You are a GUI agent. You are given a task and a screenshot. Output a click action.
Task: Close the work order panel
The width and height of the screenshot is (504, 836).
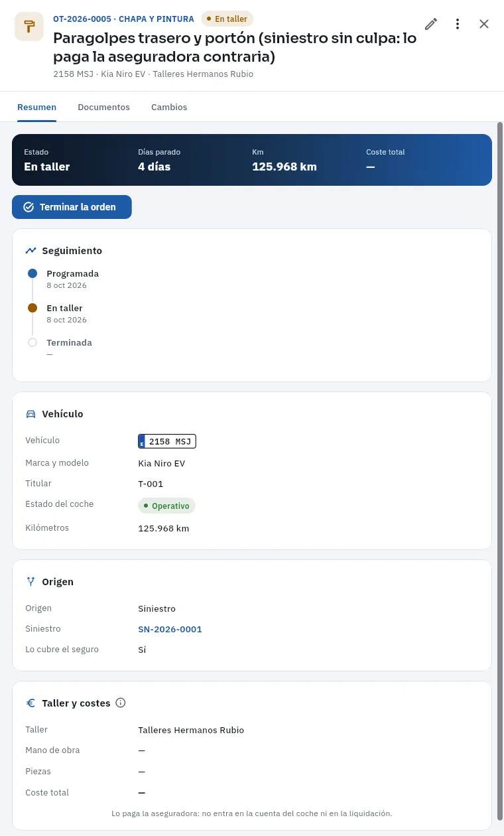click(x=484, y=24)
